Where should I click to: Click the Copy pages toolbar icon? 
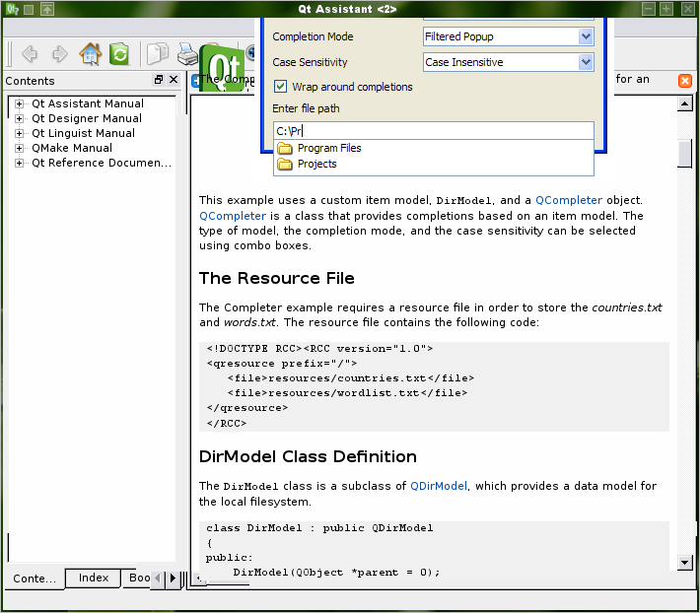coord(158,54)
